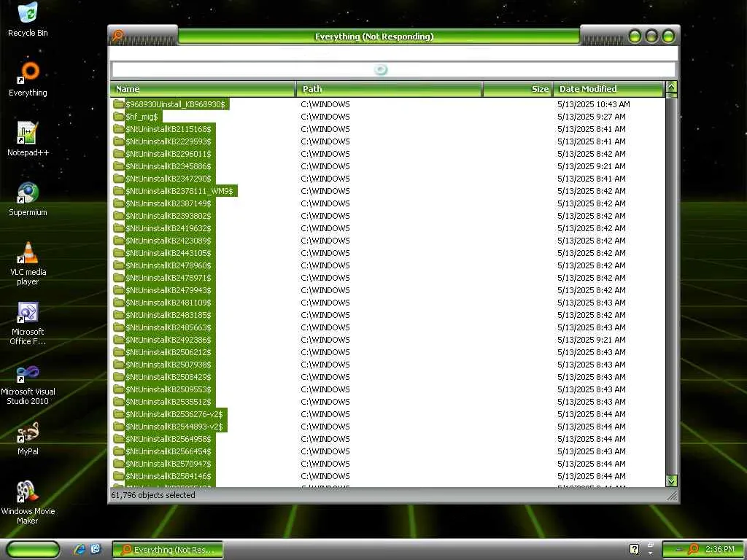Select the $NtUninstallKB2387149$ folder name
Image resolution: width=747 pixels, height=560 pixels.
(169, 203)
